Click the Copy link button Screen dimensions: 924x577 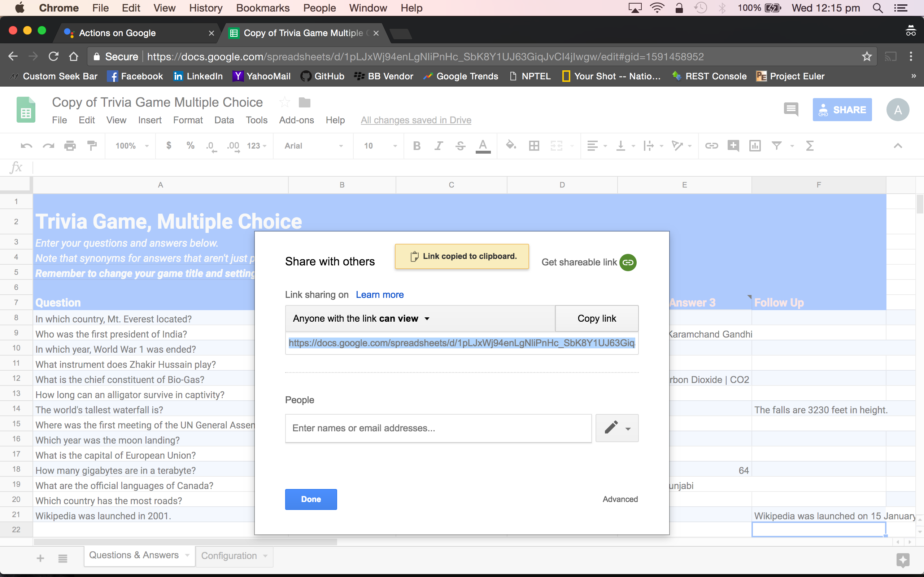(596, 318)
